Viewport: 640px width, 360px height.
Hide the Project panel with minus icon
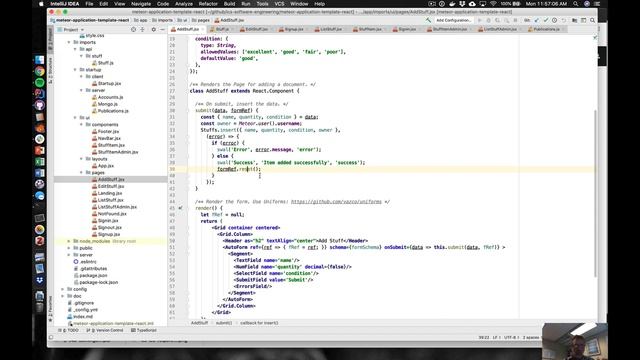click(x=162, y=29)
